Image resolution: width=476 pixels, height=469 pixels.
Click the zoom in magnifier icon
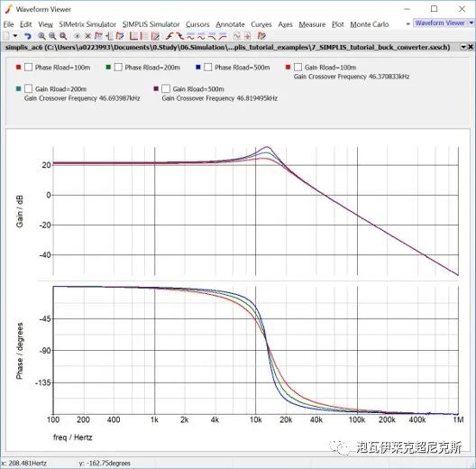coord(41,36)
